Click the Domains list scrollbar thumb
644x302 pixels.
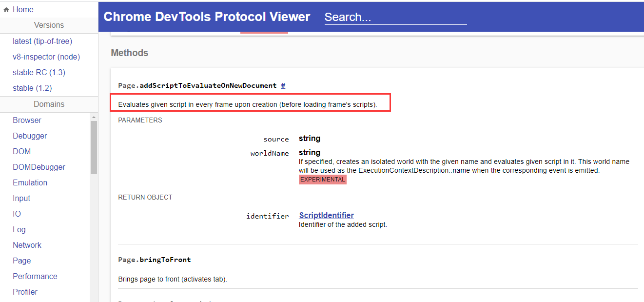94,147
